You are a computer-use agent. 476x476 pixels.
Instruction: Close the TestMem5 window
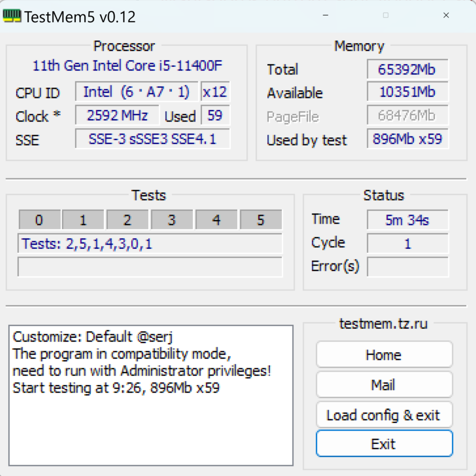coord(446,15)
